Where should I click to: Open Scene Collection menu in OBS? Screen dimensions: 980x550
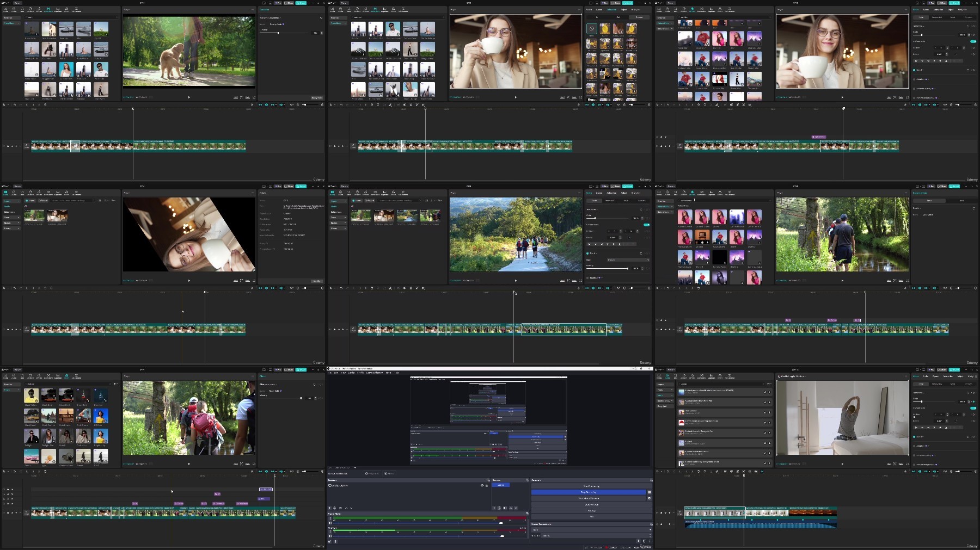(x=375, y=373)
